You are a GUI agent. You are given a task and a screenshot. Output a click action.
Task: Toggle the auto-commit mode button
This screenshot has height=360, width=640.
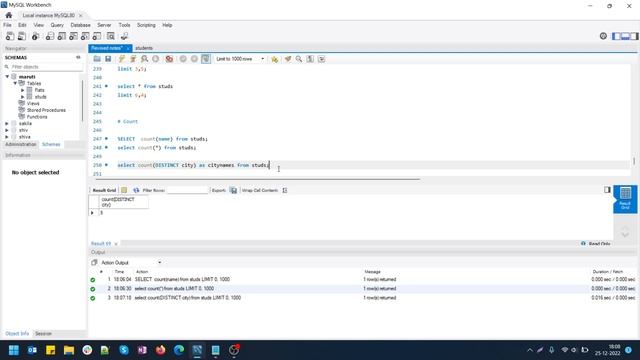[x=206, y=59]
